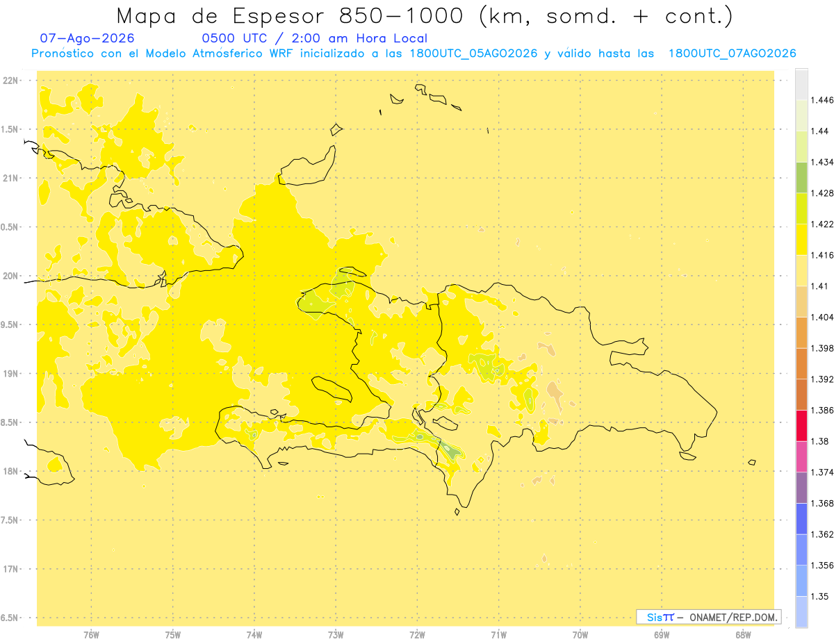Click the tan swatch between 1.404 and 1.41

tap(801, 302)
